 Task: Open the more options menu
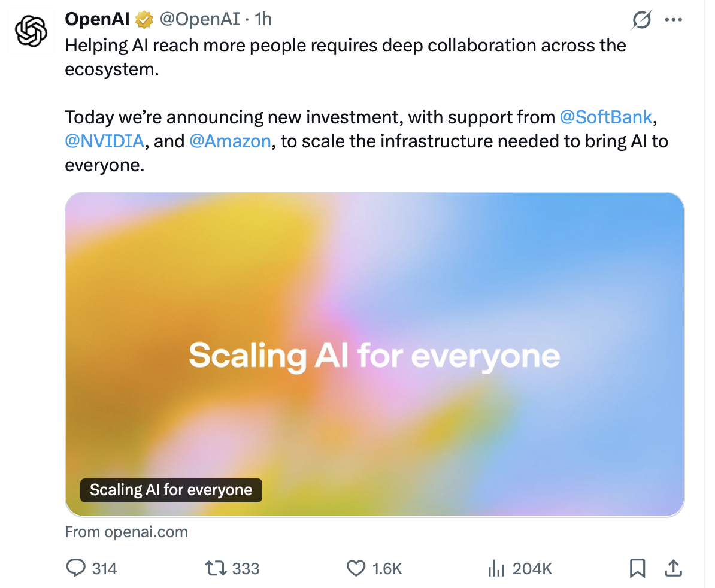674,20
